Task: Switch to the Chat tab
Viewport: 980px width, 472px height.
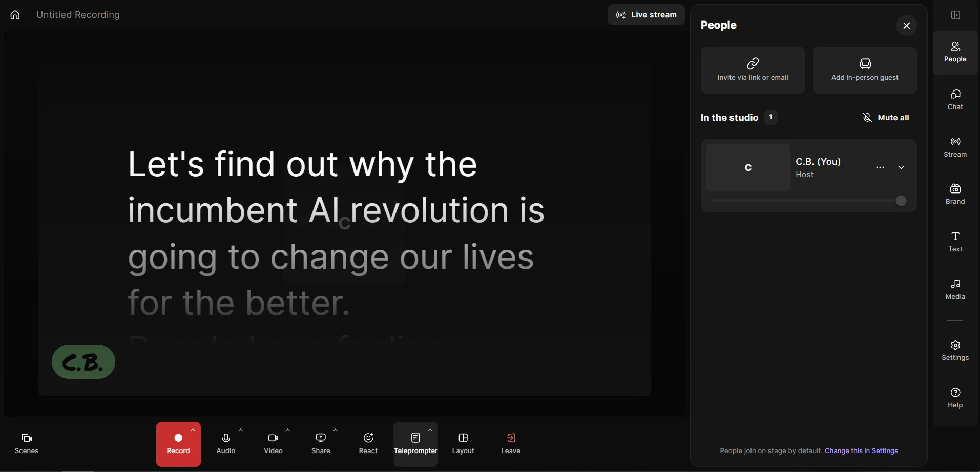Action: click(x=955, y=100)
